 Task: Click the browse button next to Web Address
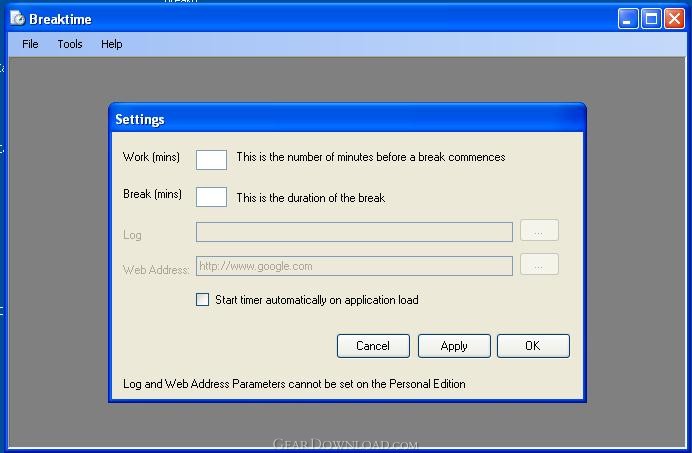click(x=539, y=264)
